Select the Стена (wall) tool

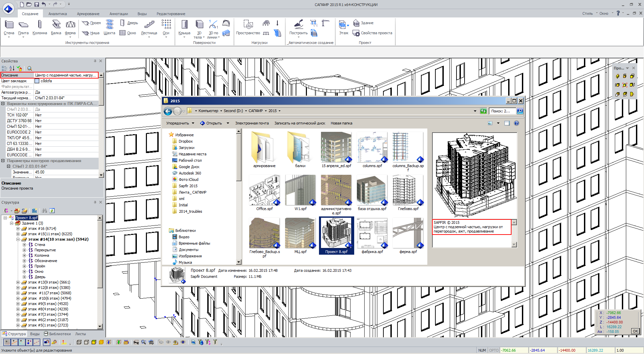click(9, 27)
